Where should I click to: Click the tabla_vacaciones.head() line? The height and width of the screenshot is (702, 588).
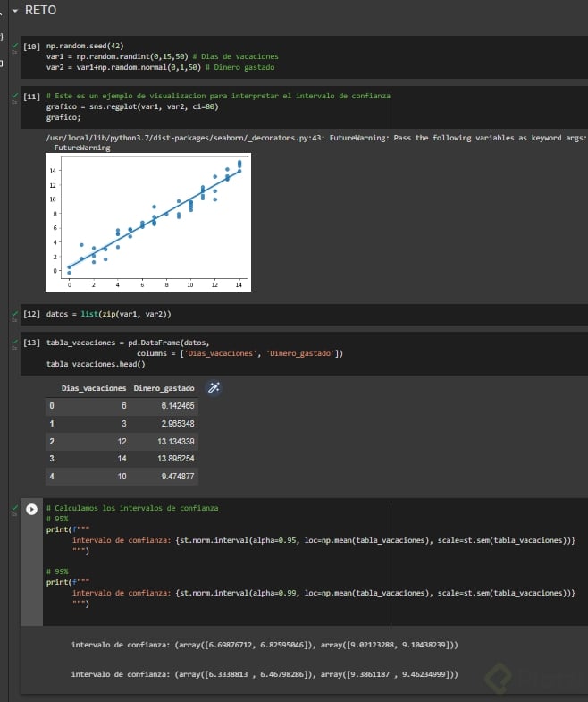point(96,364)
